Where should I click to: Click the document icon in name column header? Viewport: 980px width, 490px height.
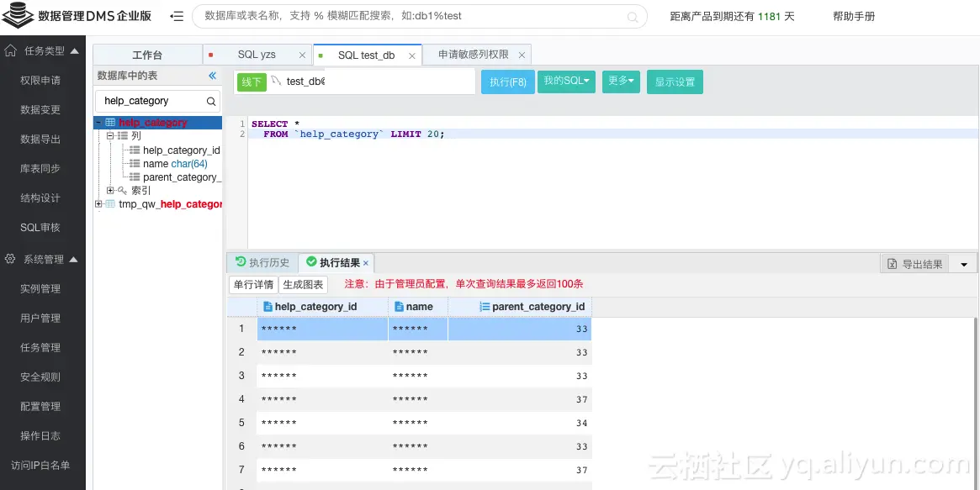[399, 307]
